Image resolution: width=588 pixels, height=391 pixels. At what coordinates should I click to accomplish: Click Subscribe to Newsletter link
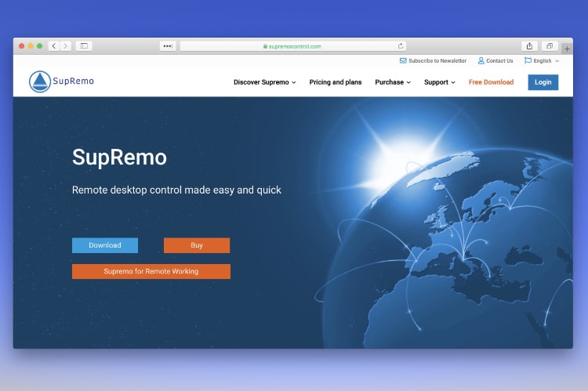[437, 61]
